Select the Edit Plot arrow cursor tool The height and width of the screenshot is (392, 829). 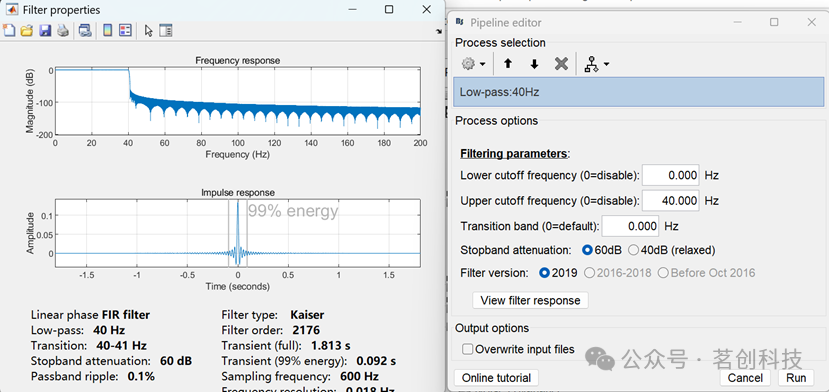(149, 31)
